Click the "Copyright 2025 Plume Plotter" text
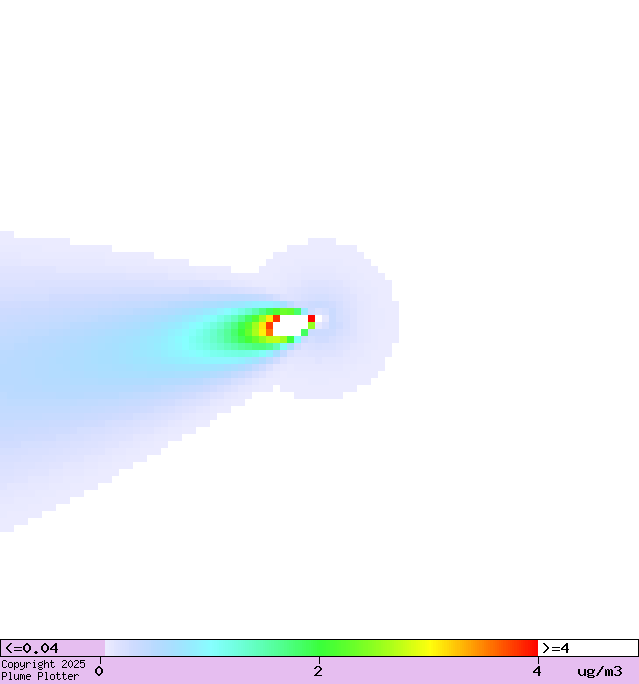639x684 pixels. (43, 670)
